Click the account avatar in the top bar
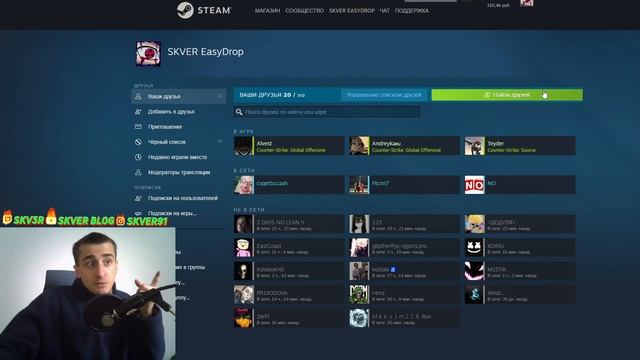This screenshot has height=360, width=640. point(527,3)
